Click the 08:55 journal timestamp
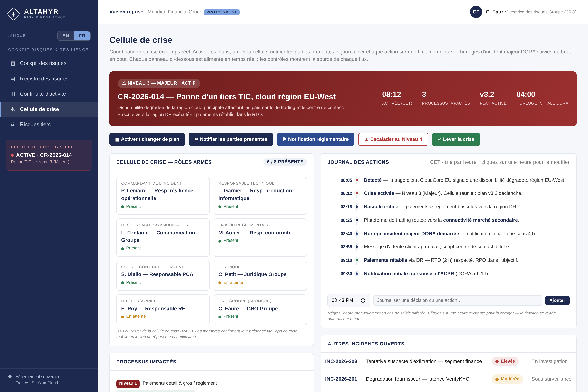 point(346,247)
